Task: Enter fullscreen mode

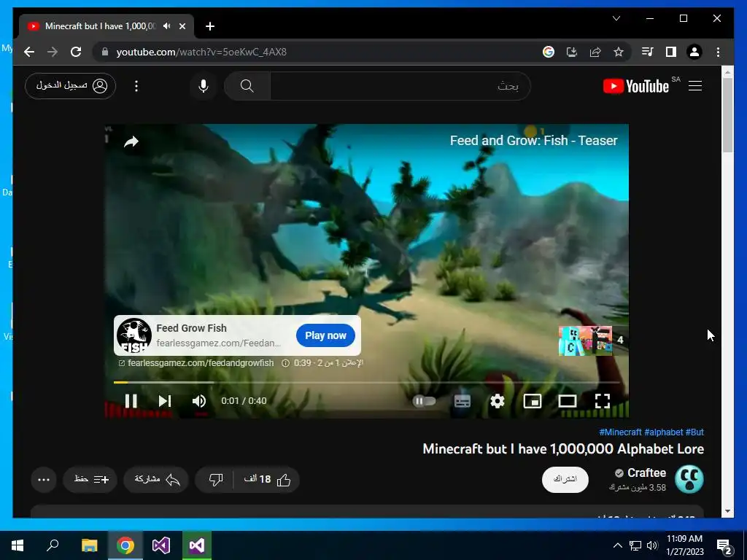Action: (x=603, y=401)
